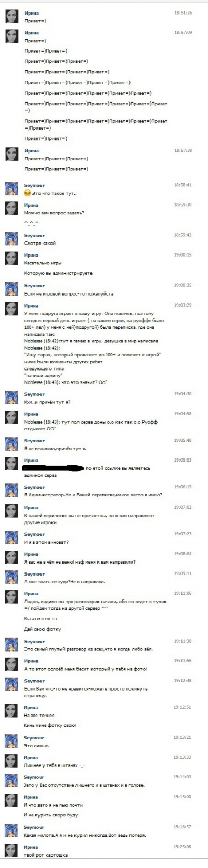This screenshot has width=208, height=868.
Task: Click the 19:25:08 timestamp at the bottom
Action: tap(183, 847)
